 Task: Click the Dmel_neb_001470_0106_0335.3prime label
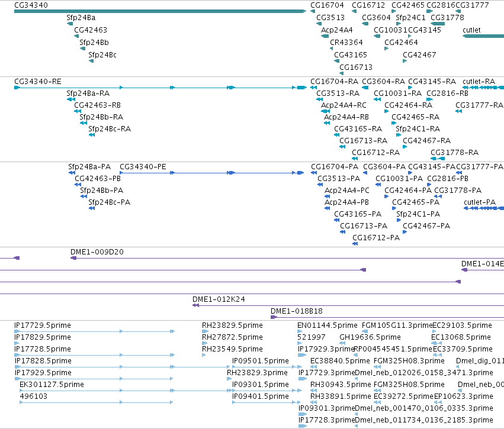[x=423, y=408]
